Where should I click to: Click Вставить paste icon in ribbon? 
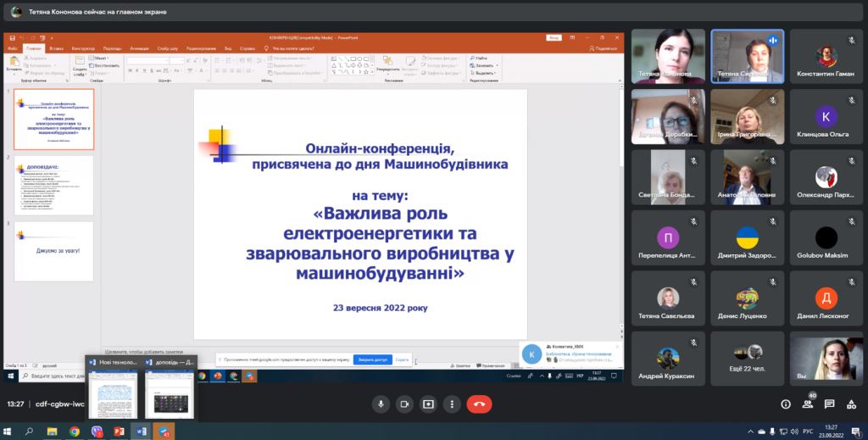click(x=14, y=64)
